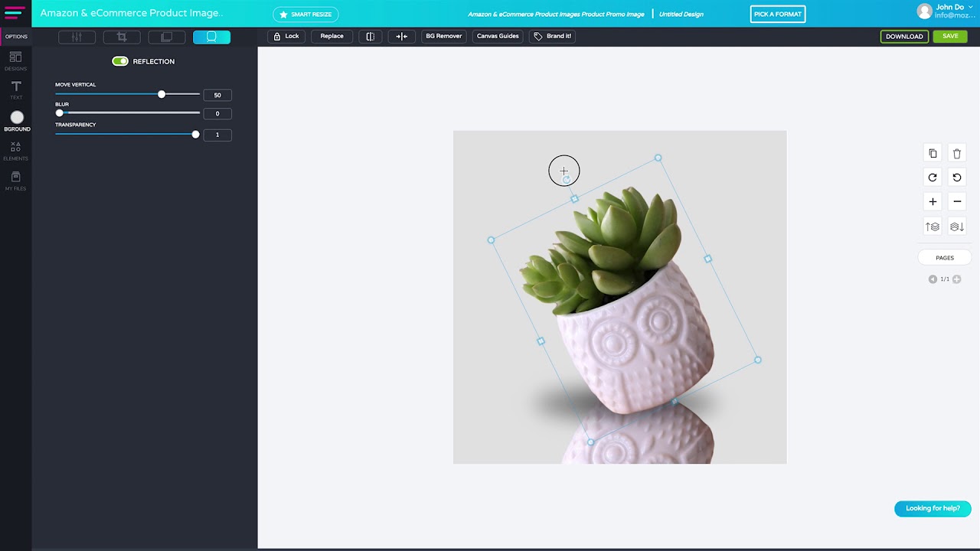Bring the layer forward using stack-up icon
Screen dimensions: 980x551
point(933,227)
